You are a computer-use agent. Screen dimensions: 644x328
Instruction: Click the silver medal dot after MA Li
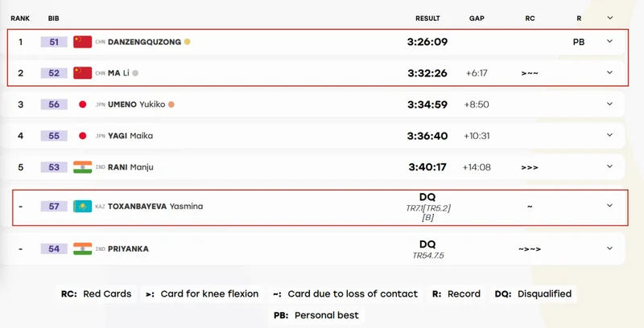[135, 73]
